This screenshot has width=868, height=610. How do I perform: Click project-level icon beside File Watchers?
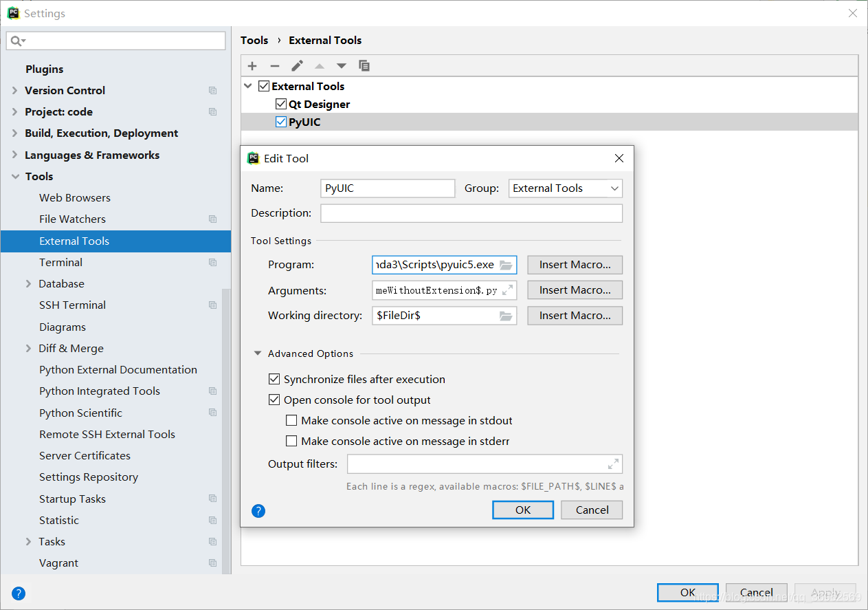click(x=213, y=219)
